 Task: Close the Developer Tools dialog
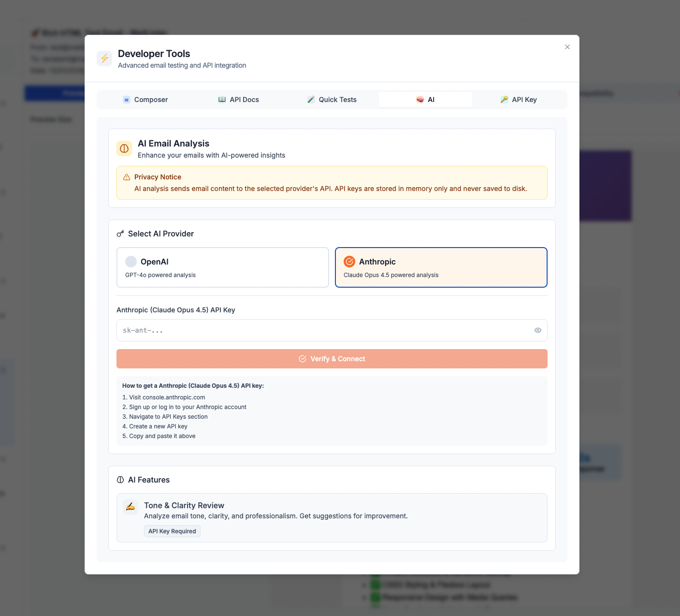[x=567, y=47]
